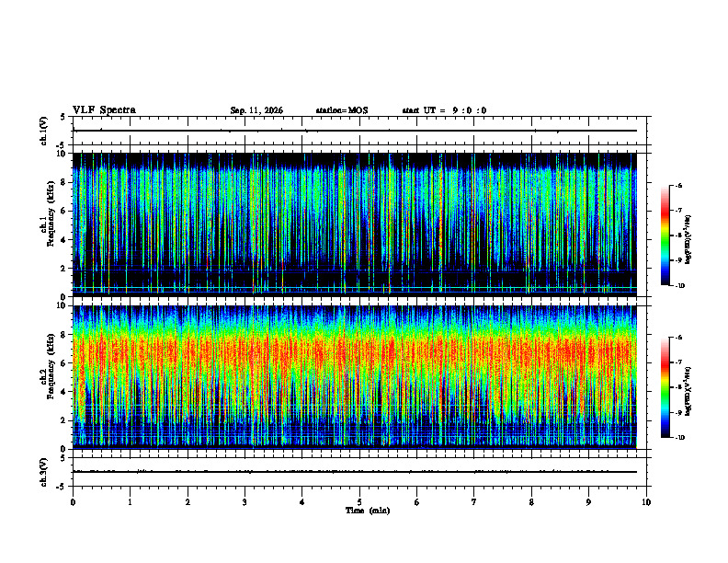
Task: Click the ch.2 spectrogram color bar
Action: [x=665, y=387]
